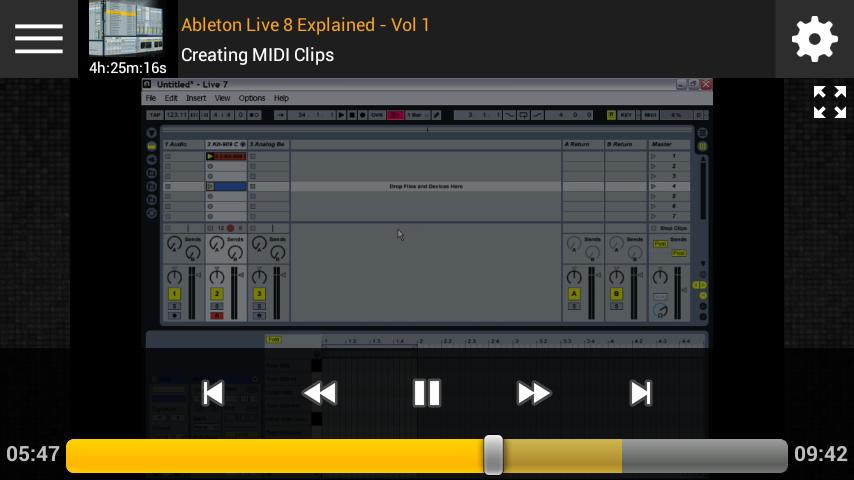Launch Master scene 4
The height and width of the screenshot is (480, 854).
pyautogui.click(x=653, y=186)
